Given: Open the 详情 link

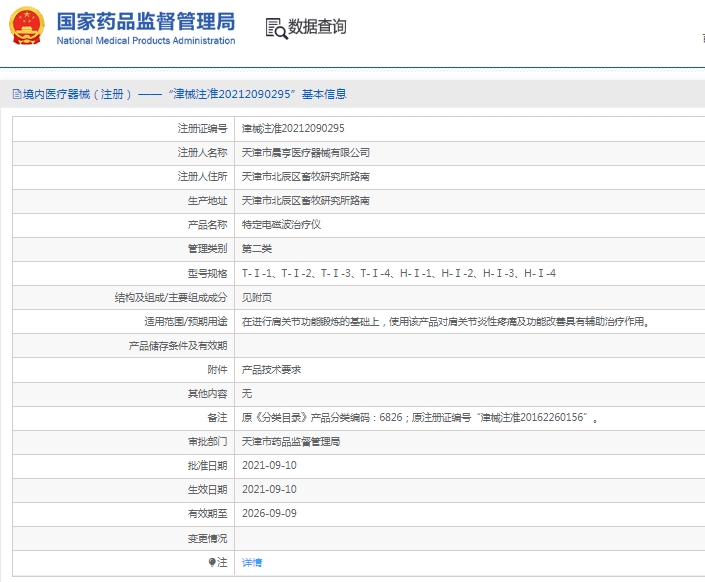Looking at the screenshot, I should coord(252,562).
